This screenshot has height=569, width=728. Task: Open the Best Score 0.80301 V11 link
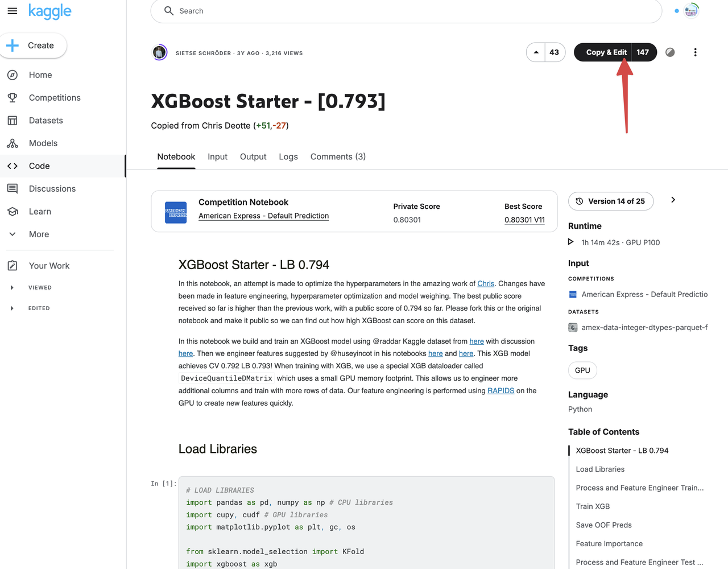[x=524, y=220]
